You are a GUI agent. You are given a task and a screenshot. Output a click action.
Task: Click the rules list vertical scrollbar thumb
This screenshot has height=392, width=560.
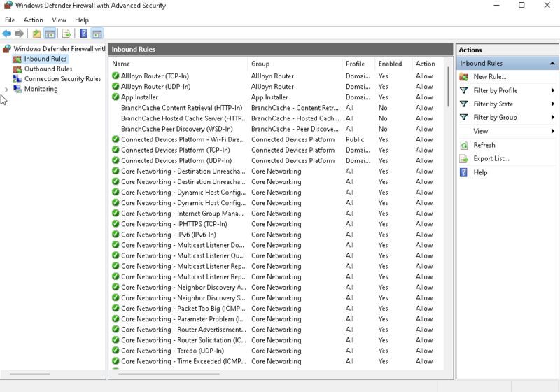coord(448,87)
